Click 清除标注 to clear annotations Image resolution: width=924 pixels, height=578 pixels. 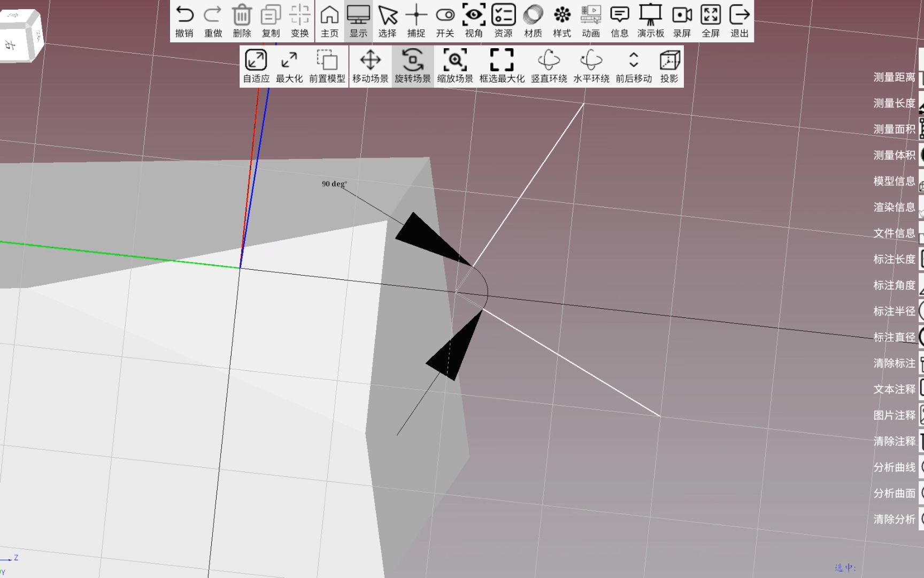(894, 363)
